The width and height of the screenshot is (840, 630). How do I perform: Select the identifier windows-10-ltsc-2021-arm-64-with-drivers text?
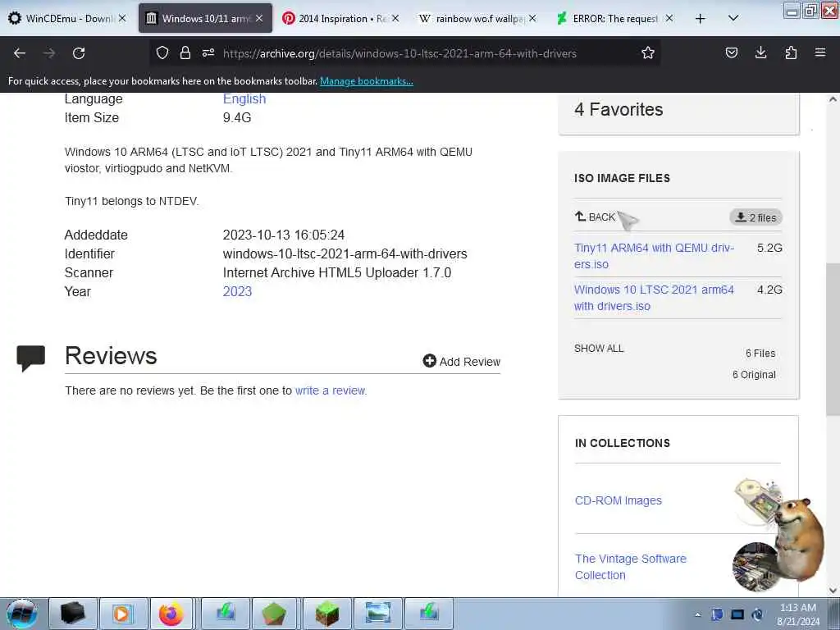pos(345,254)
